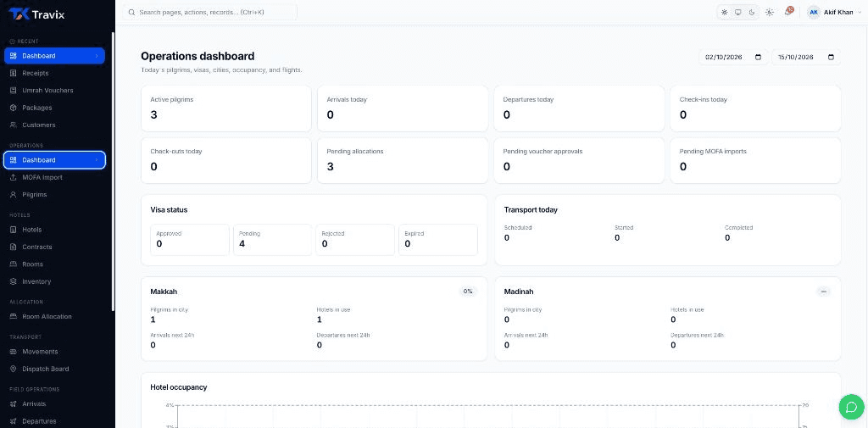Switch to dark theme moon toggle
The height and width of the screenshot is (428, 868).
pyautogui.click(x=752, y=12)
